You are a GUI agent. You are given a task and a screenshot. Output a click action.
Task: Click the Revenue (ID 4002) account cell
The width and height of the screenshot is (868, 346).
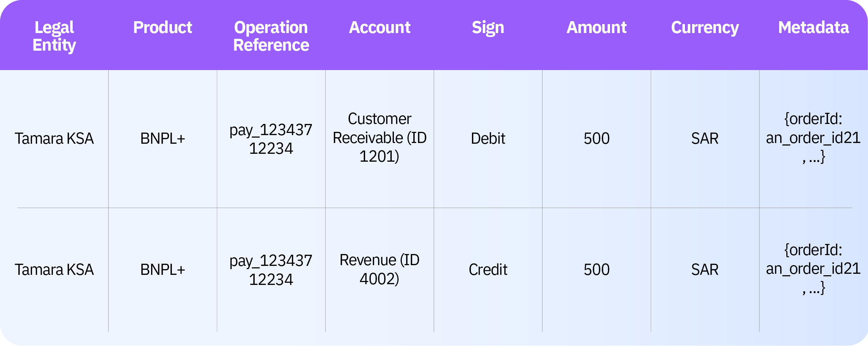click(x=380, y=269)
